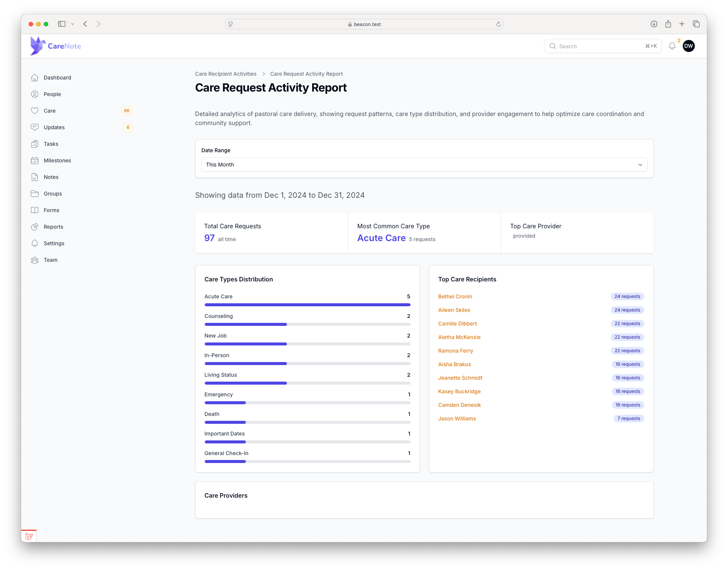
Task: Open a new browser tab
Action: [x=682, y=24]
